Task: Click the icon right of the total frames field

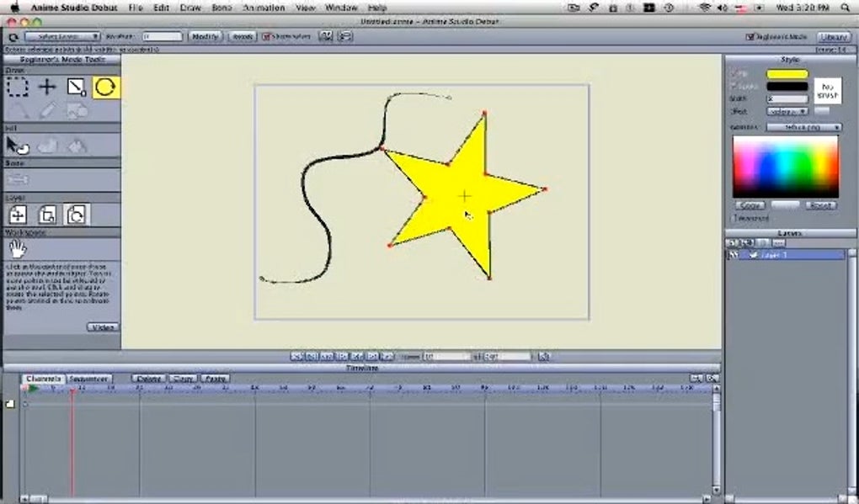Action: 543,356
